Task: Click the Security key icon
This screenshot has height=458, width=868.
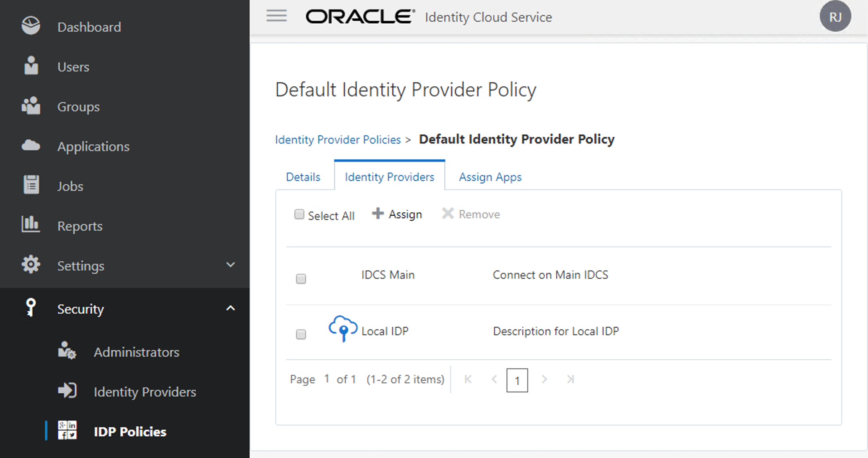Action: click(30, 307)
